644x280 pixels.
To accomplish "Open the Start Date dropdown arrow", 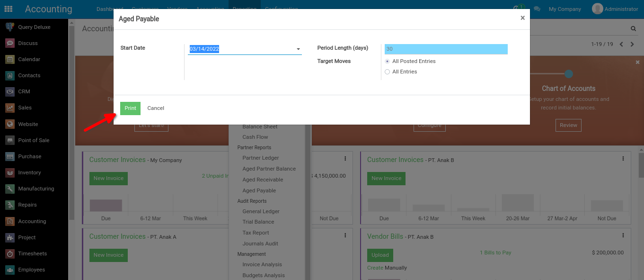I will 298,49.
